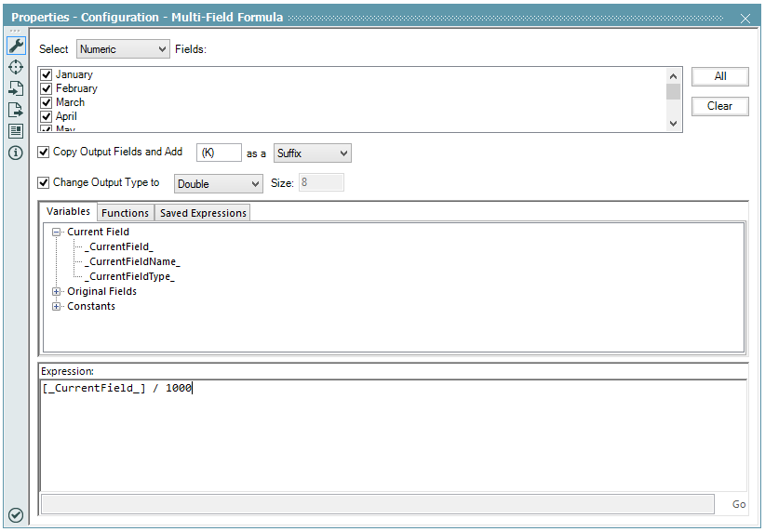This screenshot has height=532, width=765.
Task: Click the input box beside Go
Action: (378, 504)
